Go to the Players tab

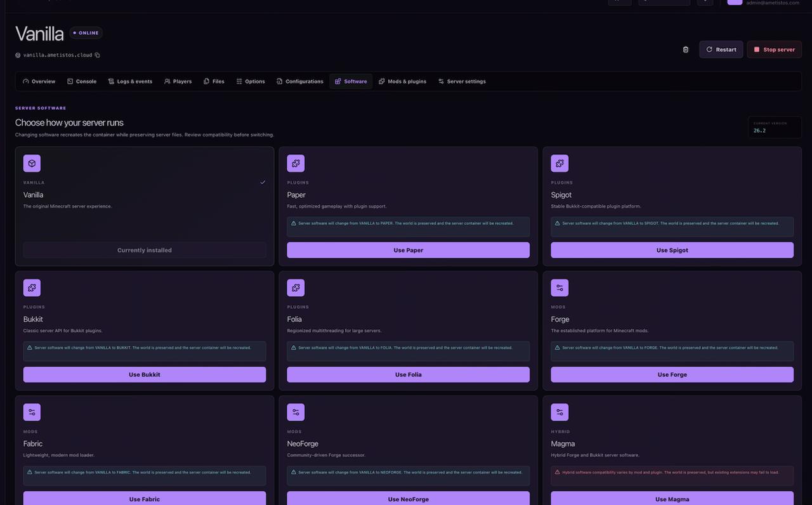click(x=178, y=81)
